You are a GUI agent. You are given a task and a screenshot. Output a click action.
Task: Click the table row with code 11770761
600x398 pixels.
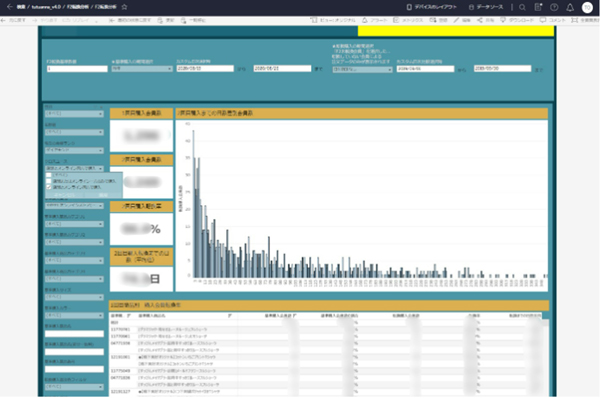coord(329,329)
